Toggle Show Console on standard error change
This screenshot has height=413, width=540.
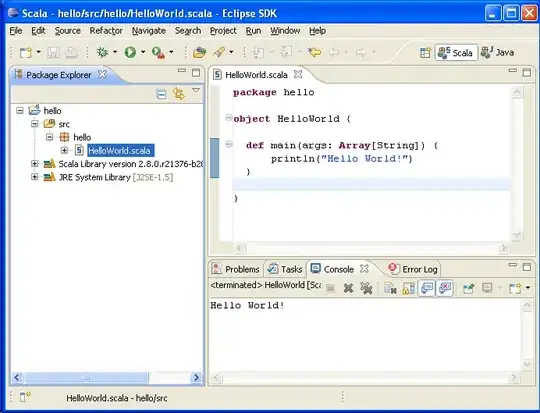click(445, 288)
